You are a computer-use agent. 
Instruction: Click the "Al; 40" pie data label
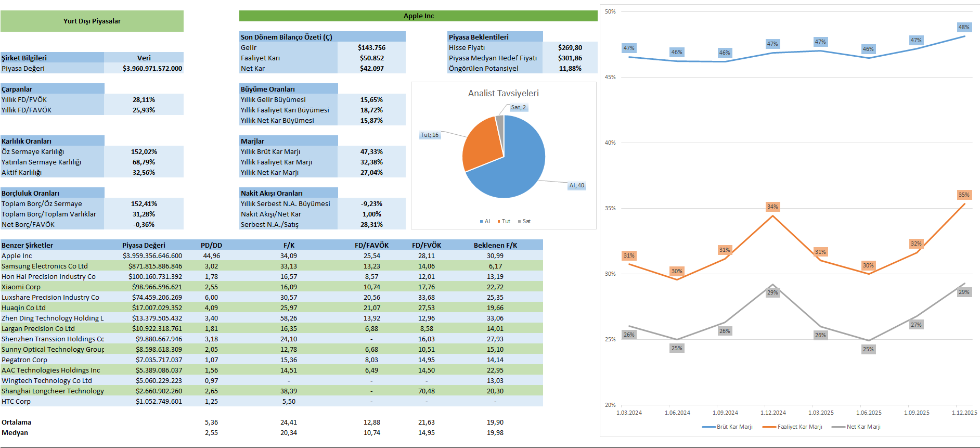pos(576,186)
